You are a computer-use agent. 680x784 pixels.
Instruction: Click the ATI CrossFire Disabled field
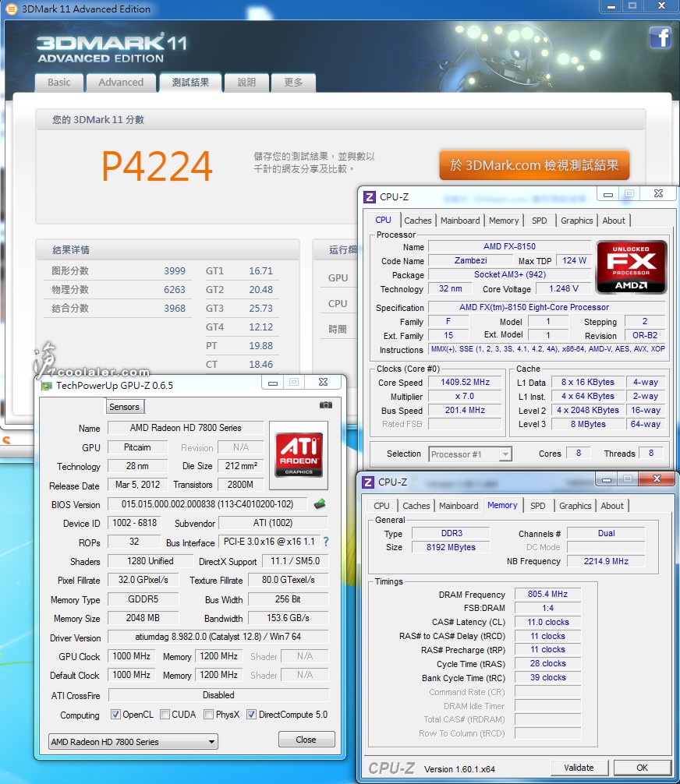tap(218, 695)
